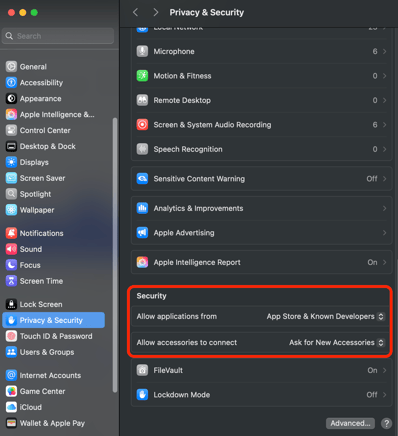Click the Analytics & Improvements chart icon

(x=142, y=208)
